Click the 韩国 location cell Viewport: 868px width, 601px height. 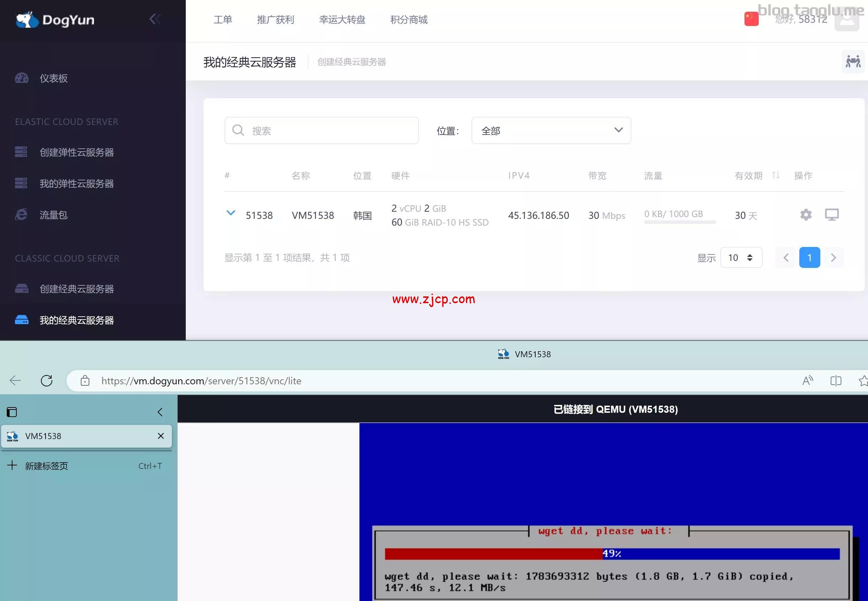point(362,215)
